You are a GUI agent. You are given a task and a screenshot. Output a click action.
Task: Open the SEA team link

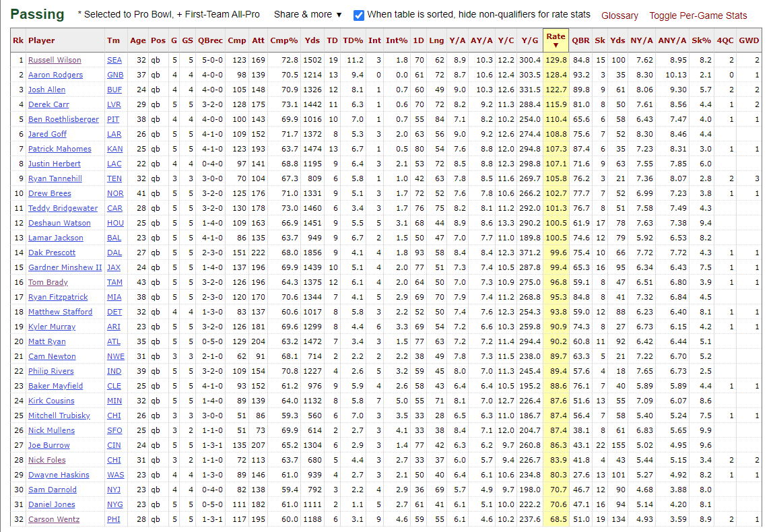pyautogui.click(x=114, y=60)
